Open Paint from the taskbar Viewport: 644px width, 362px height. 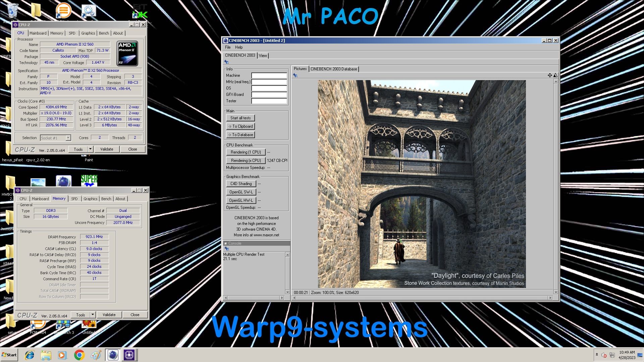[96, 355]
